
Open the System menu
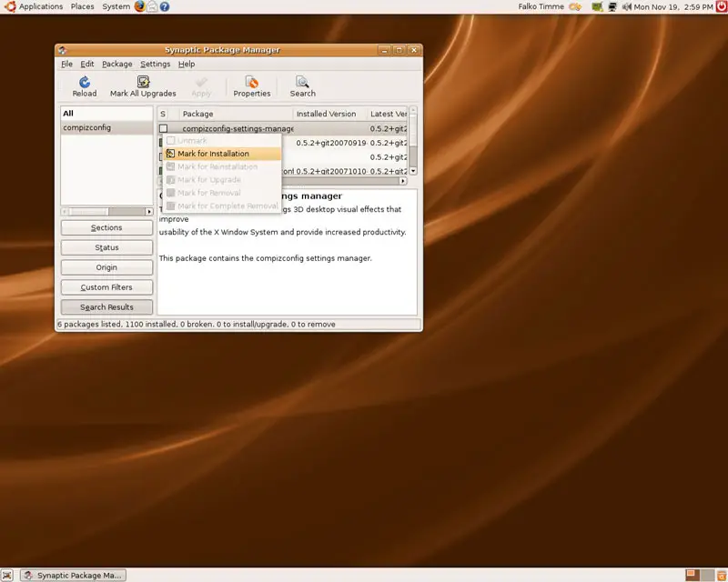click(x=116, y=6)
